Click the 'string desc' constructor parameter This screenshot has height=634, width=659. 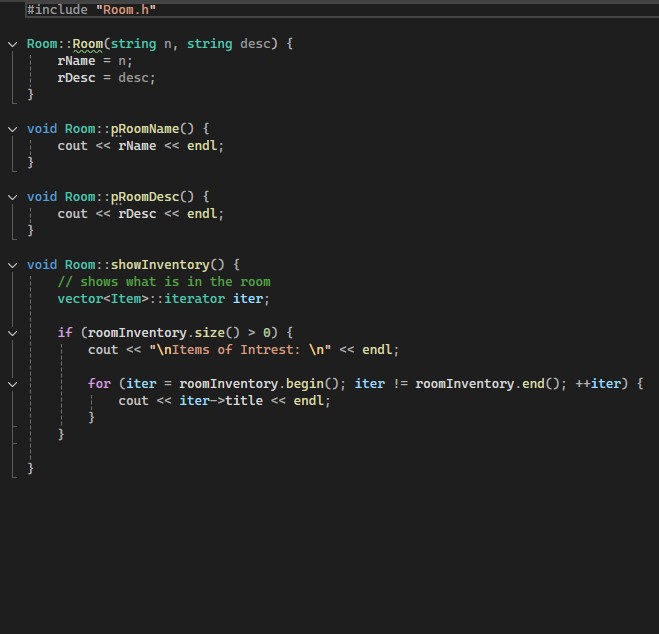tap(229, 44)
